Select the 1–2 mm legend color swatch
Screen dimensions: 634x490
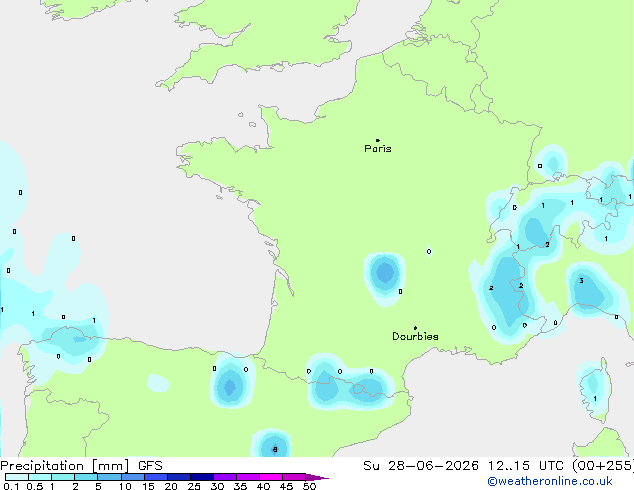click(x=63, y=477)
